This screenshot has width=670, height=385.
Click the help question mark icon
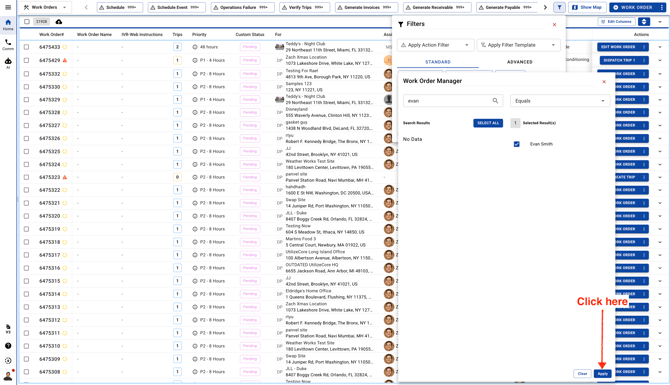click(x=8, y=346)
